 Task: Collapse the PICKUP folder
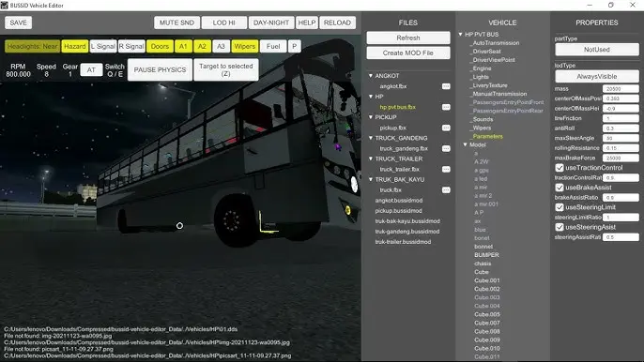click(371, 117)
